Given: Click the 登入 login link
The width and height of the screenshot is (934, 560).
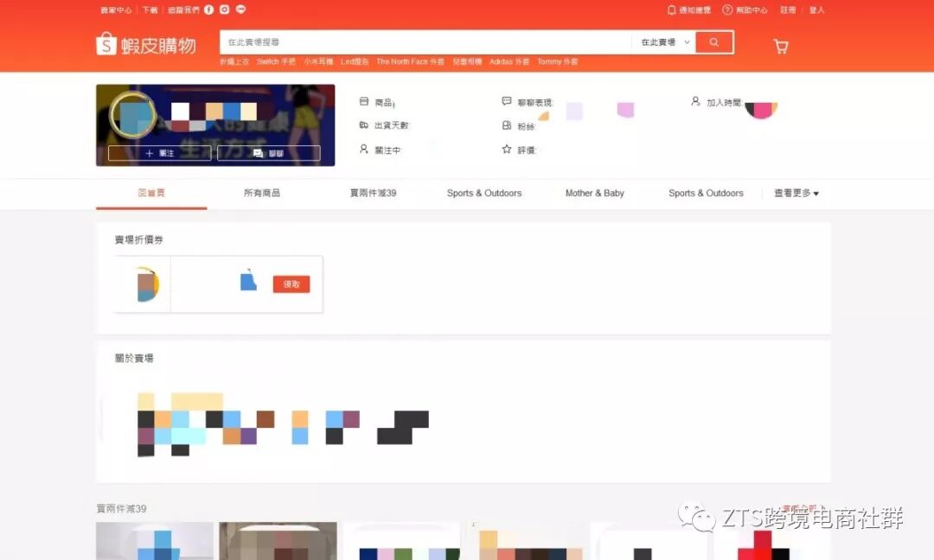Looking at the screenshot, I should point(816,10).
